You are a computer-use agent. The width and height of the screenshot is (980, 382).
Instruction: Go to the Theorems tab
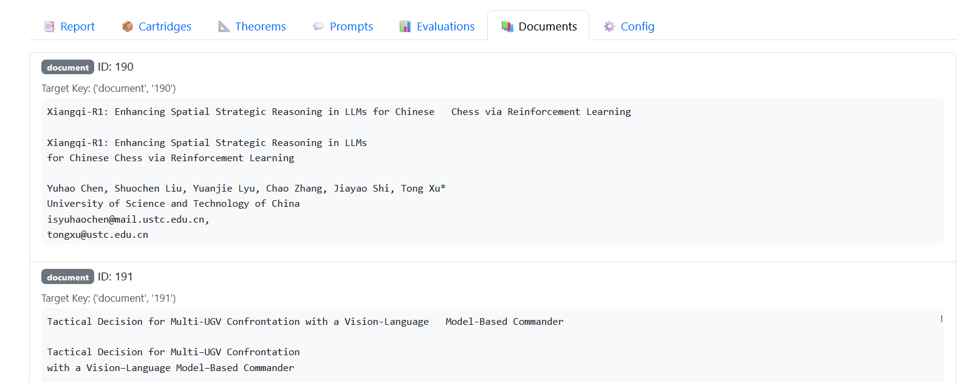[x=260, y=26]
